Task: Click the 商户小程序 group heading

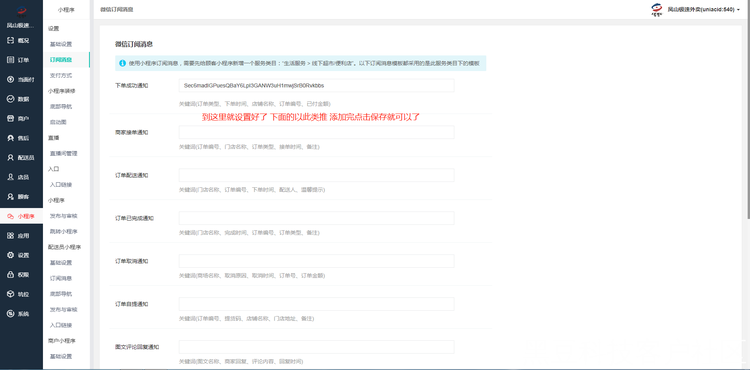Action: click(62, 341)
